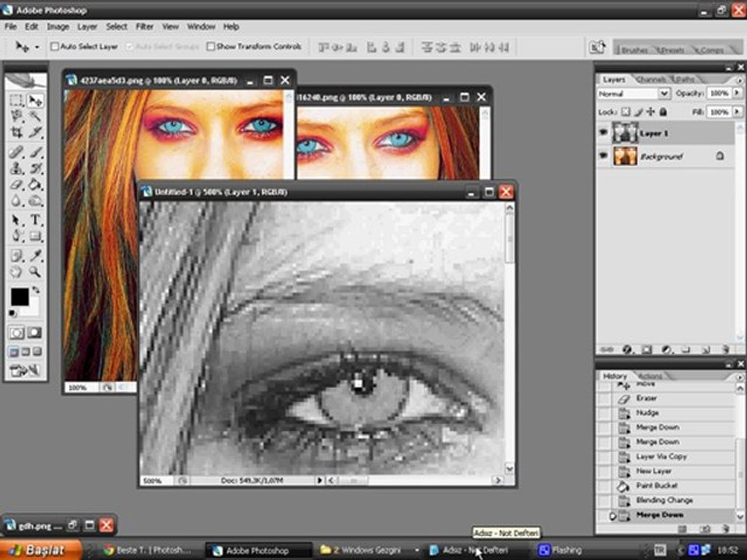Open tool preset picker arrow in options bar

click(37, 47)
